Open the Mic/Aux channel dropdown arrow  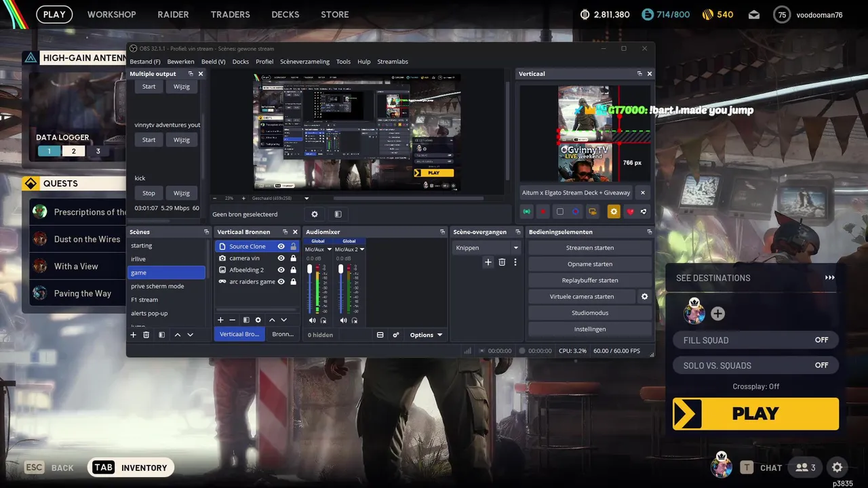pyautogui.click(x=330, y=249)
